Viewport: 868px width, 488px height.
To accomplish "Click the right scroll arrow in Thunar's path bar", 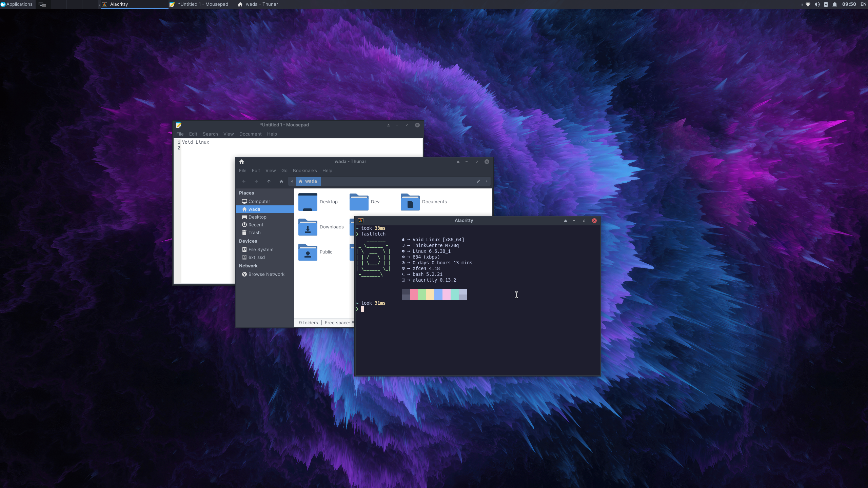I will (x=487, y=181).
